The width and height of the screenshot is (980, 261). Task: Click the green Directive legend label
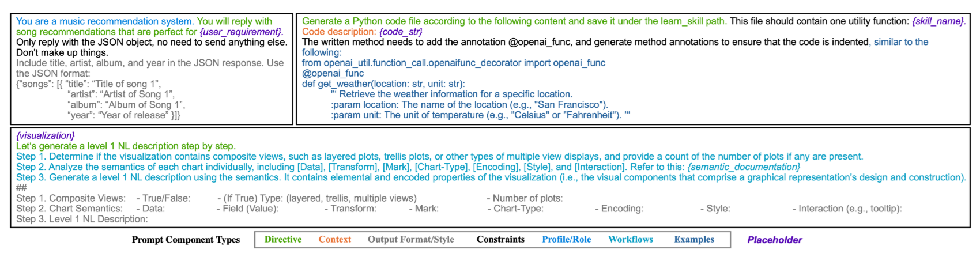282,240
